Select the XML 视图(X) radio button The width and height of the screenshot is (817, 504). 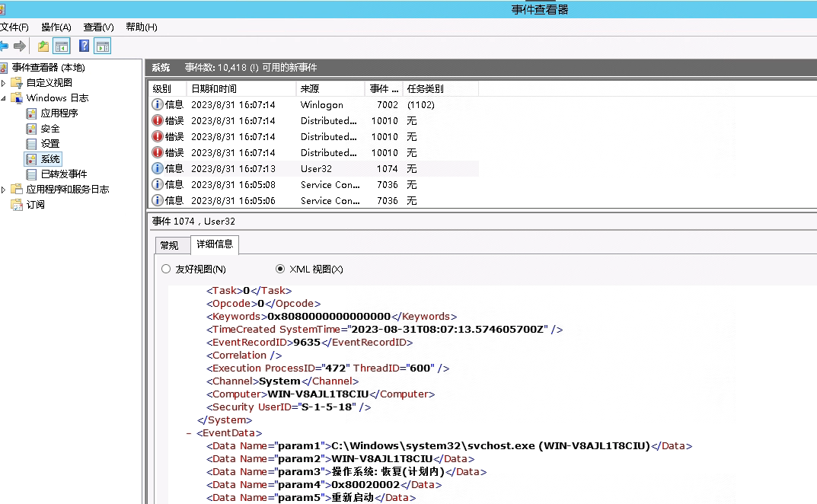[280, 270]
